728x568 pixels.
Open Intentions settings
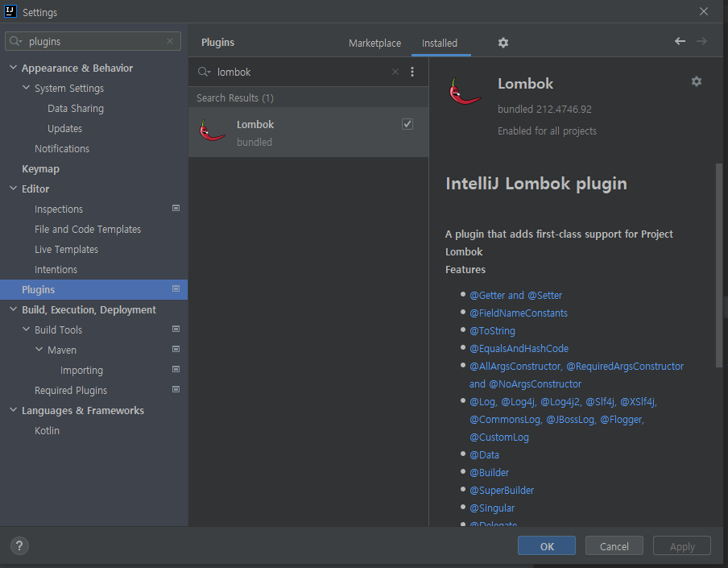[x=56, y=269]
